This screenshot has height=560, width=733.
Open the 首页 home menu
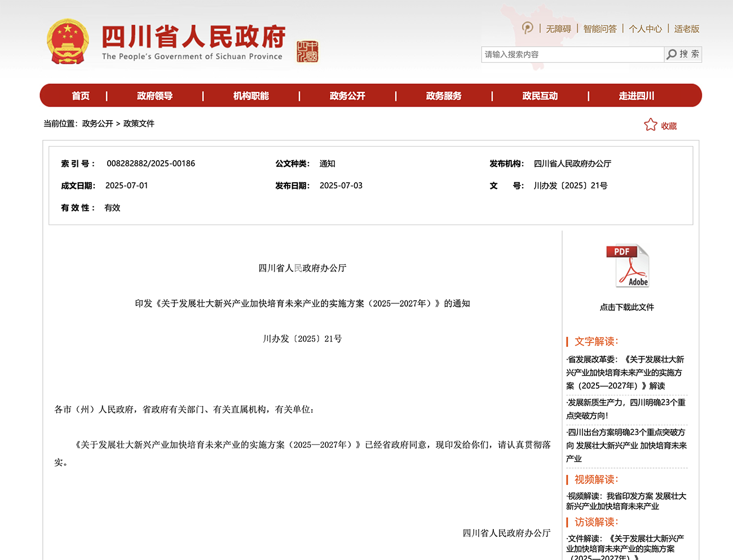[81, 96]
